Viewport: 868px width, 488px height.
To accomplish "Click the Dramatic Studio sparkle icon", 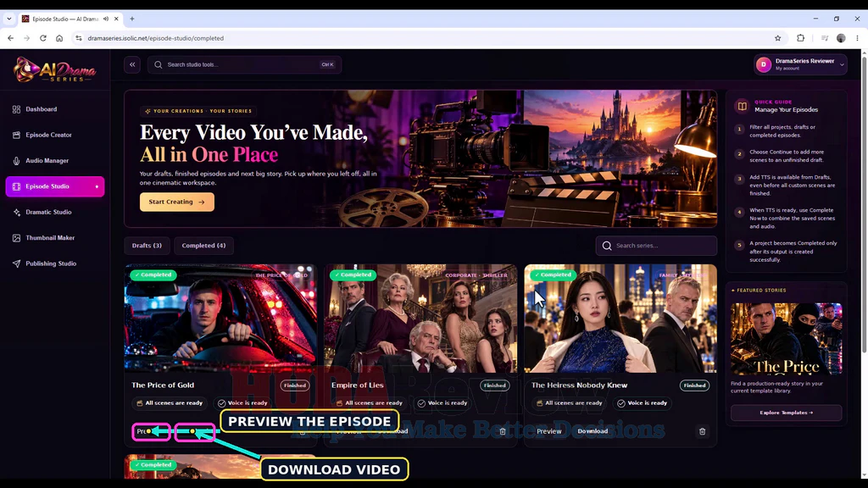I will point(17,213).
